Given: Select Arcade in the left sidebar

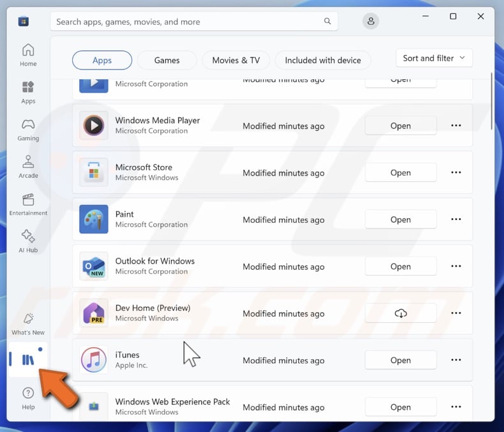Looking at the screenshot, I should click(28, 166).
